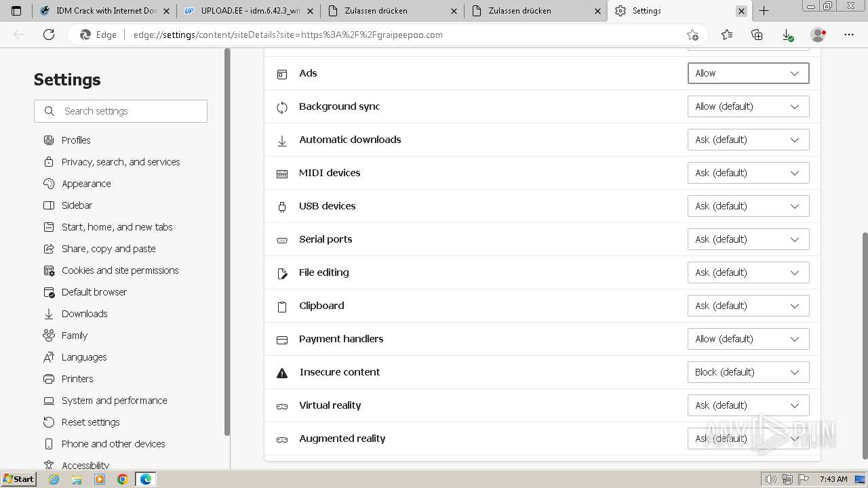Open Insecure content permission dropdown

click(x=748, y=372)
